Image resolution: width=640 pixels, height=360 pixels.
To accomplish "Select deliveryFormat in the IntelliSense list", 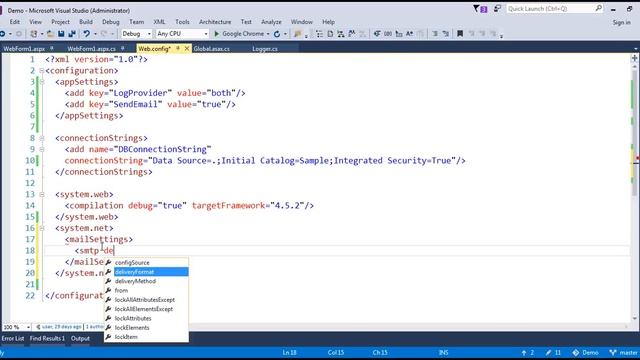I will (146, 272).
